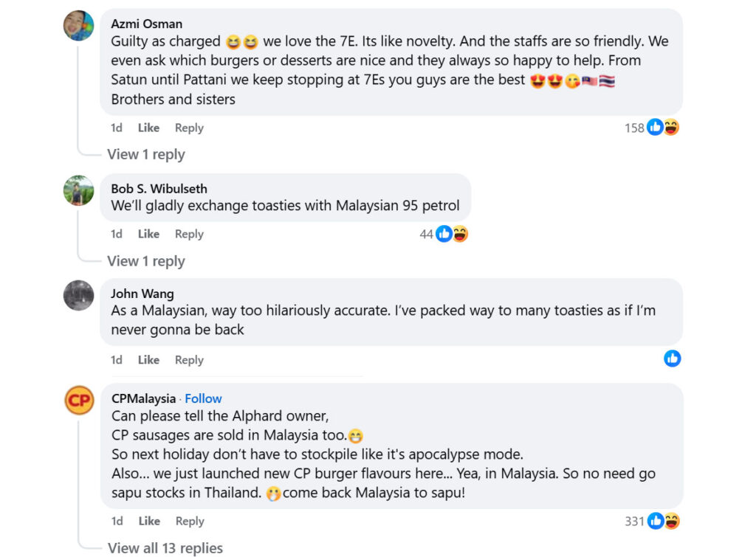This screenshot has width=756, height=557.
Task: Click the Azmi Osman name link
Action: pos(147,23)
